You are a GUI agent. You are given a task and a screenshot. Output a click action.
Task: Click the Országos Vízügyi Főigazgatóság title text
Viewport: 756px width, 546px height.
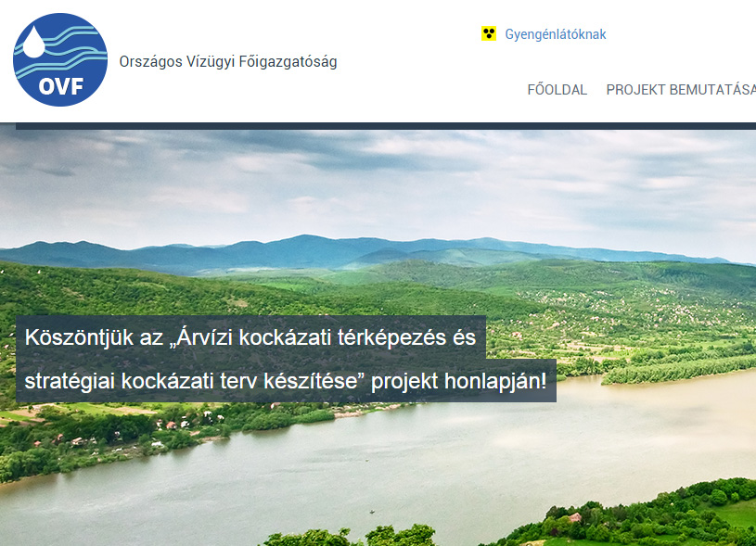pyautogui.click(x=228, y=62)
